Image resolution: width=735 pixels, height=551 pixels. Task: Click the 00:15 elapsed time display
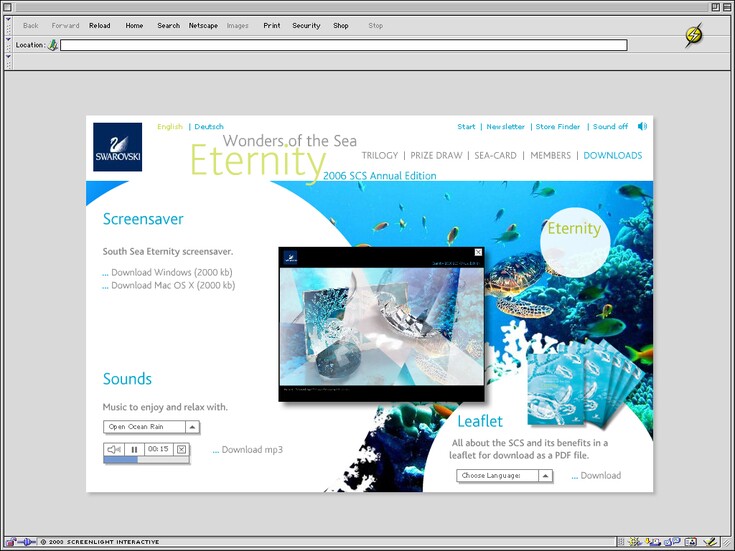click(158, 449)
